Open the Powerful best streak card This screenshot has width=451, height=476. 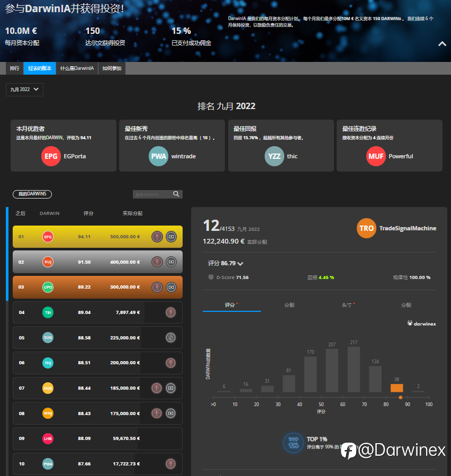[390, 146]
